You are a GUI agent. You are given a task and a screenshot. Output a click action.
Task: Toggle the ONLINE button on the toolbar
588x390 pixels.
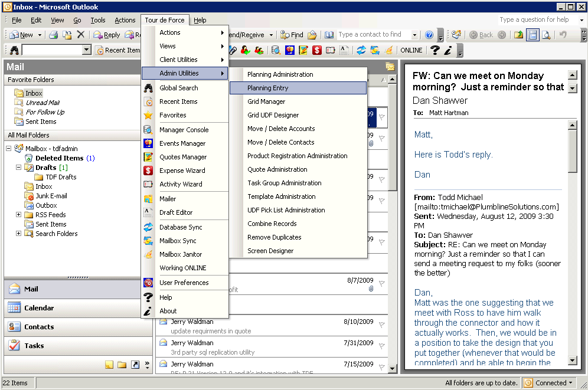coord(411,50)
